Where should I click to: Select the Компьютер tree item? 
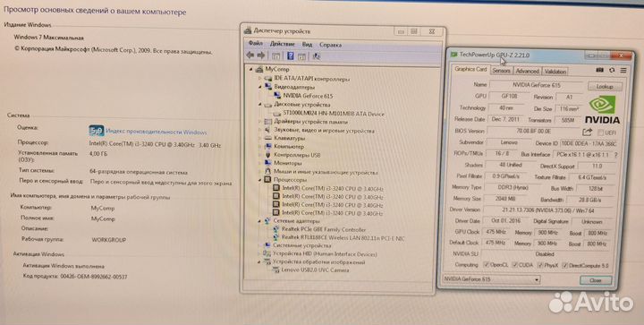tap(289, 146)
